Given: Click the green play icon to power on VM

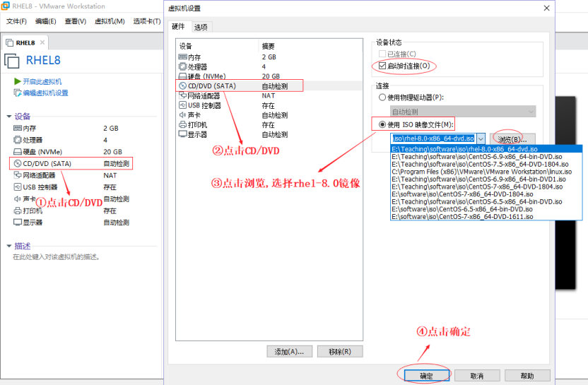Looking at the screenshot, I should pos(17,81).
